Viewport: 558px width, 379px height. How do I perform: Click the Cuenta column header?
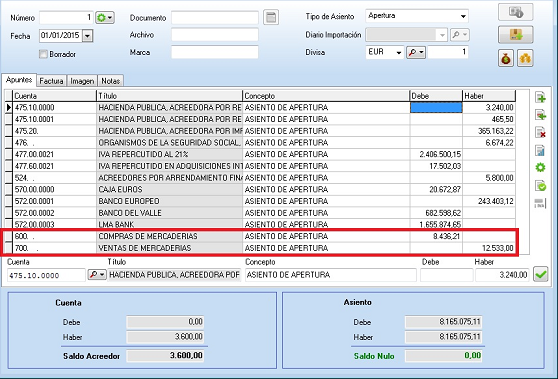[x=54, y=96]
